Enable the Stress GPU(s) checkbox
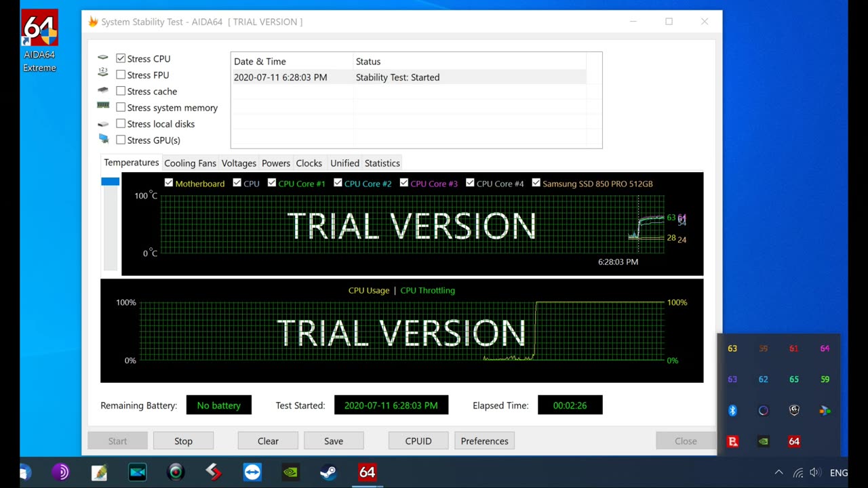 coord(121,140)
